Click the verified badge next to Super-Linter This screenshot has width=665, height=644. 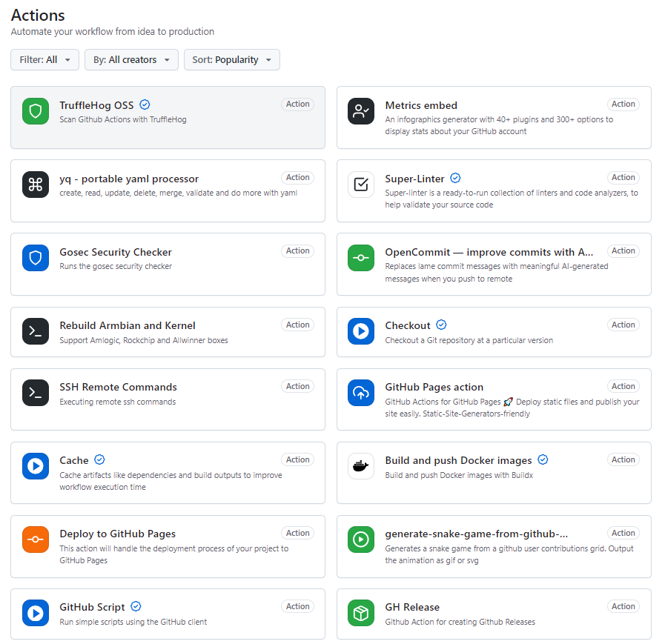(455, 178)
